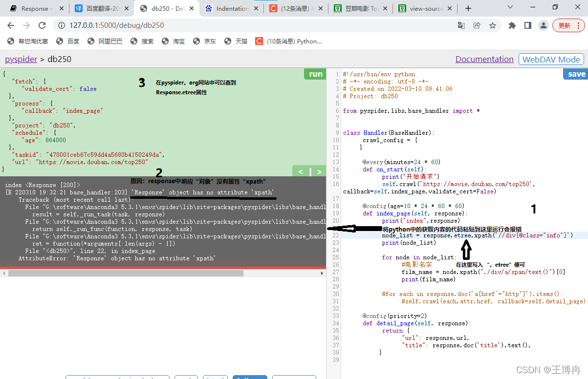This screenshot has height=379, width=588.
Task: Click the browser back arrow
Action: 11,25
